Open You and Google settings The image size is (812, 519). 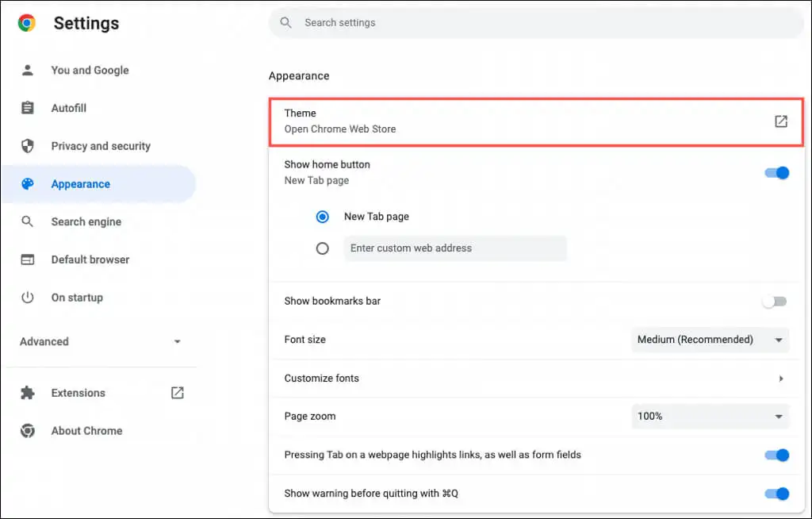coord(90,70)
